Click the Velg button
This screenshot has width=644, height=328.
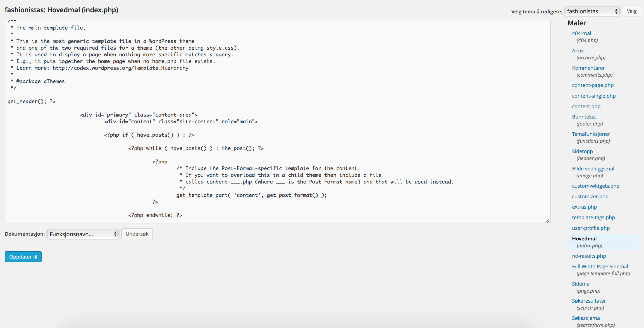tap(632, 11)
